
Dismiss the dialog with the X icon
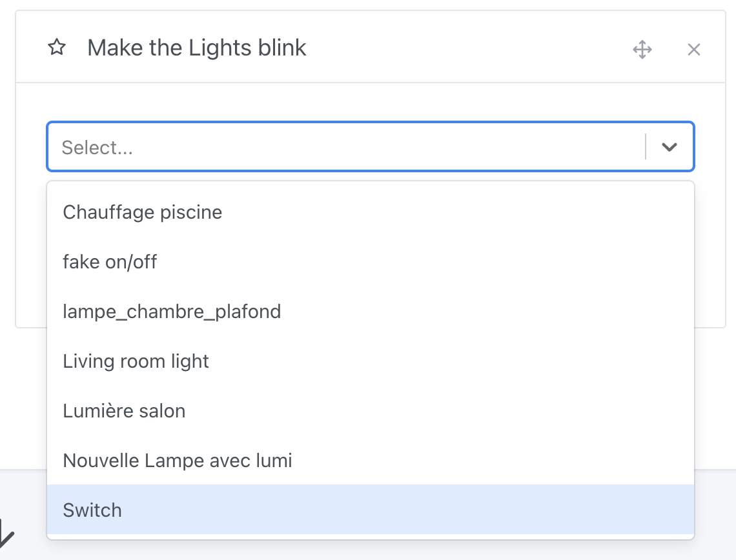[x=693, y=49]
